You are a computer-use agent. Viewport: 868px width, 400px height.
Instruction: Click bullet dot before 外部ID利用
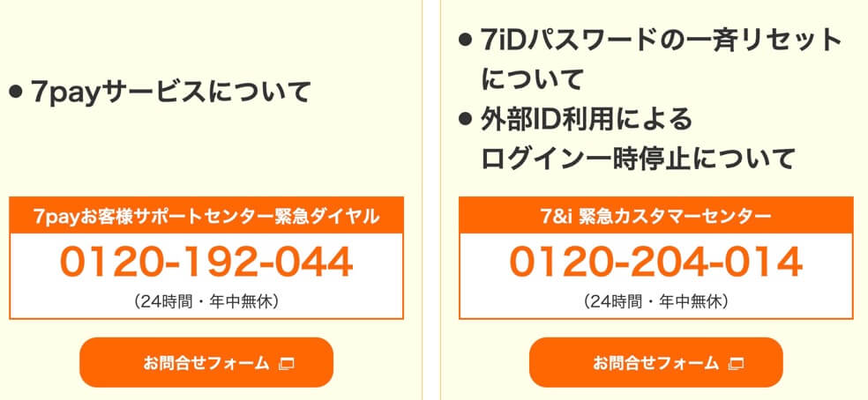[x=466, y=120]
